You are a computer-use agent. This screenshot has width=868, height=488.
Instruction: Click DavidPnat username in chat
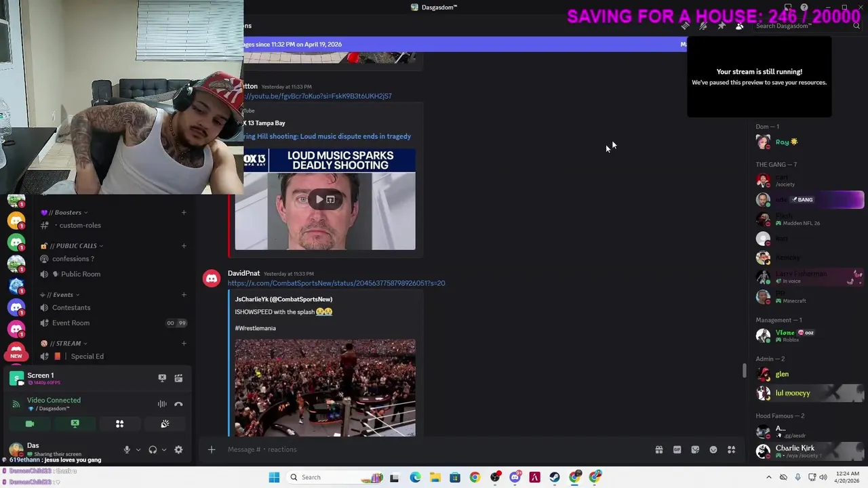(243, 273)
